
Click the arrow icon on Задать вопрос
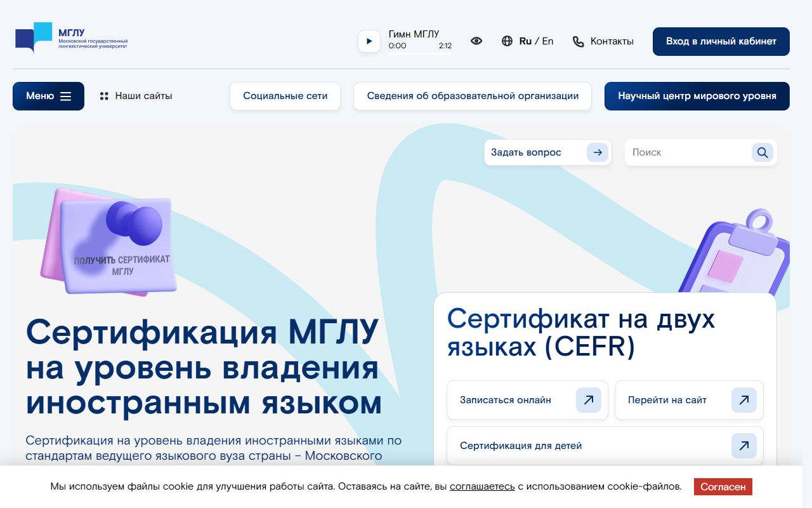click(598, 152)
